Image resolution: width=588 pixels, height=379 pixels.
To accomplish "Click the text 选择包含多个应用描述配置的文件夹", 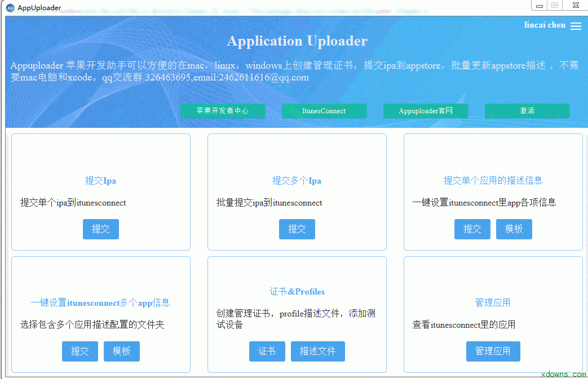I will (x=92, y=325).
